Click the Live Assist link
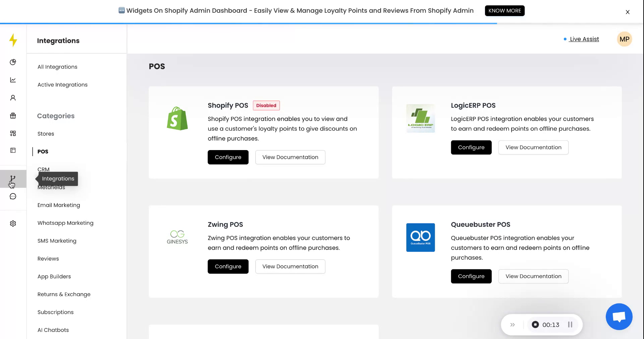644x339 pixels. [584, 39]
